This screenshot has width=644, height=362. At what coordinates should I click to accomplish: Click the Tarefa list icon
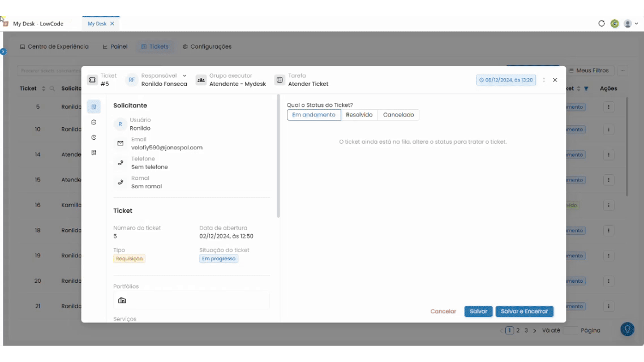tap(280, 80)
